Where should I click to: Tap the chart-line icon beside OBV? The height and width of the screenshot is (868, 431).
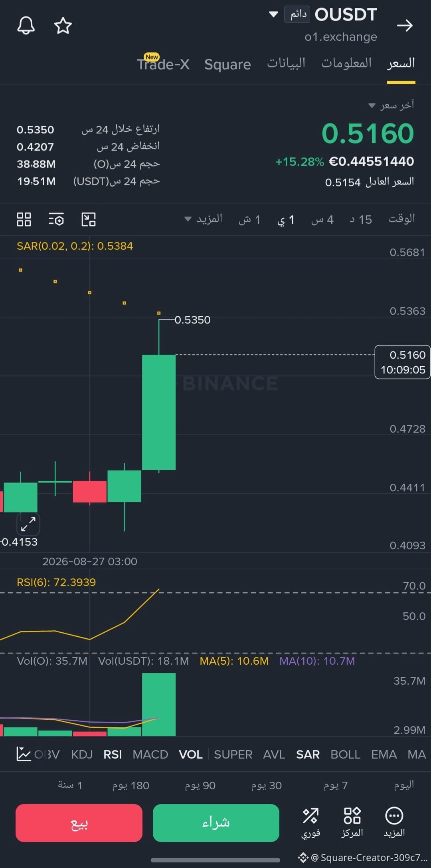coord(24,754)
